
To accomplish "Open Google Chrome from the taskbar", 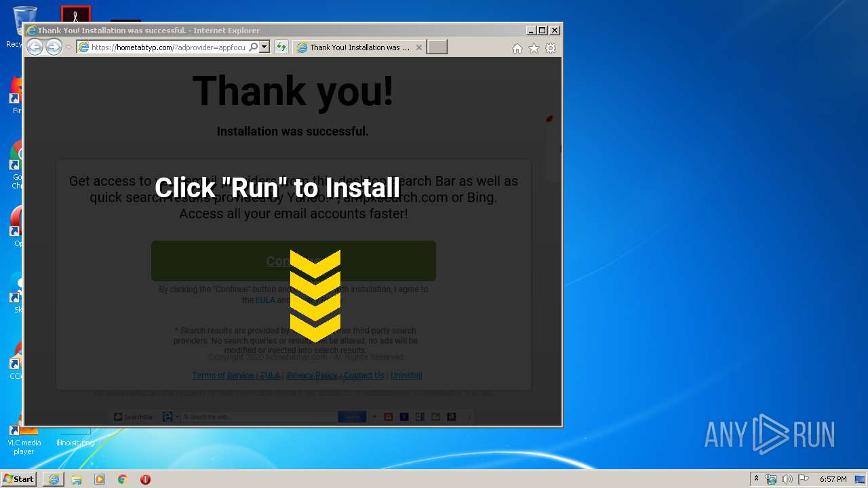I will pyautogui.click(x=123, y=479).
